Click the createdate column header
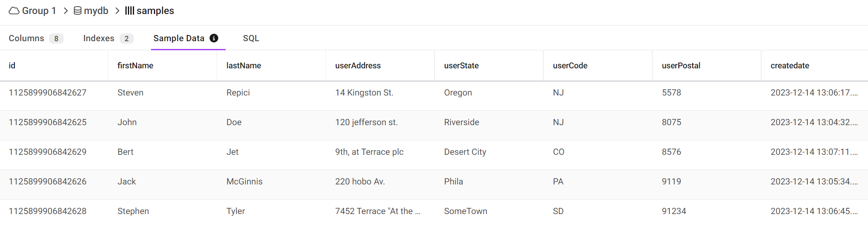 [x=790, y=65]
